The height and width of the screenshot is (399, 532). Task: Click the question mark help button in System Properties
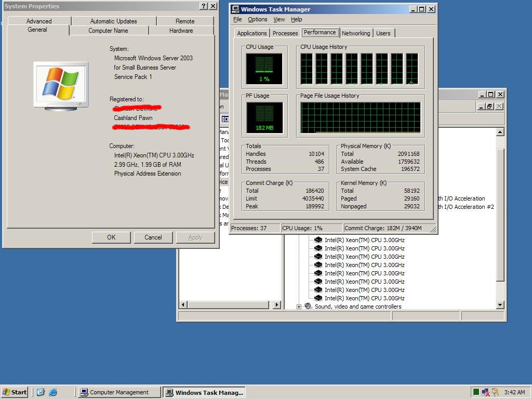204,6
